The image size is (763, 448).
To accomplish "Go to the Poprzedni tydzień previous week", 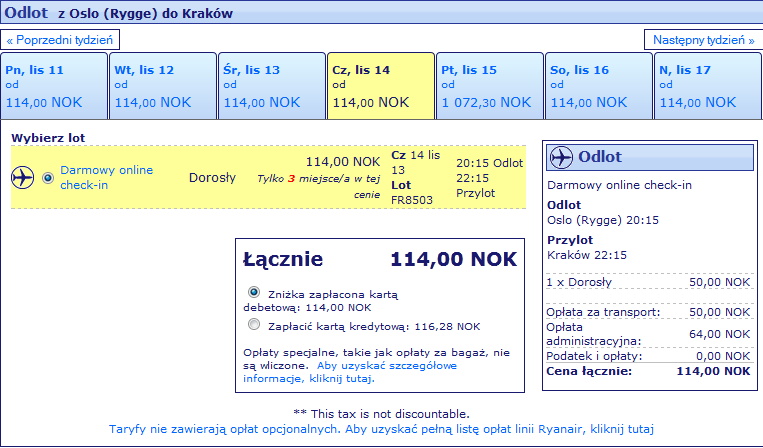I will [60, 40].
